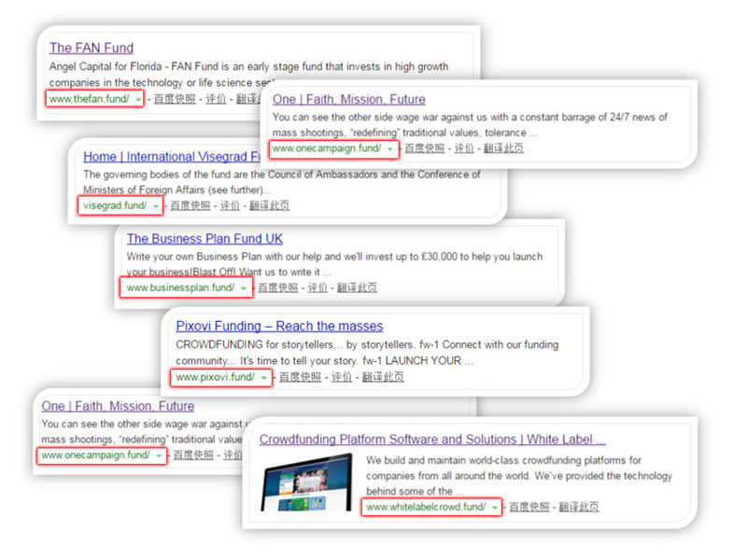Click 翻译此页 in the businessplan.fund result
Screen dimensions: 747x560
pos(357,287)
